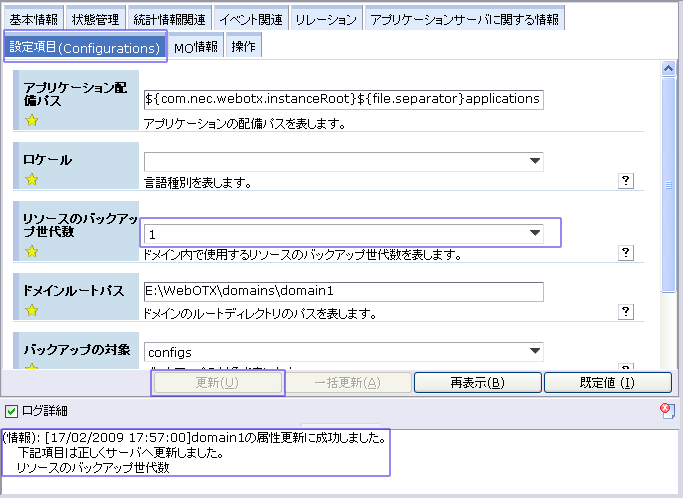Click star icon under ドメインルートパス
This screenshot has width=683, height=498.
(x=31, y=312)
